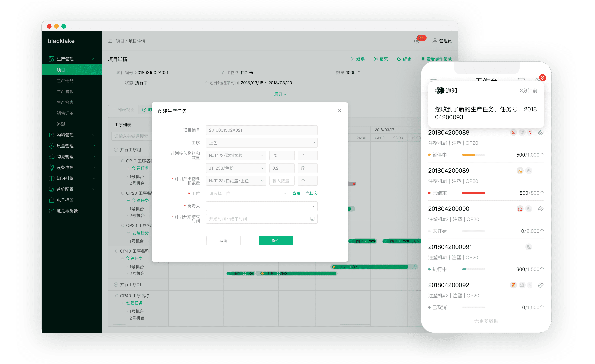Select the OP10 工序 radio circle
595x364 pixels.
pyautogui.click(x=123, y=161)
